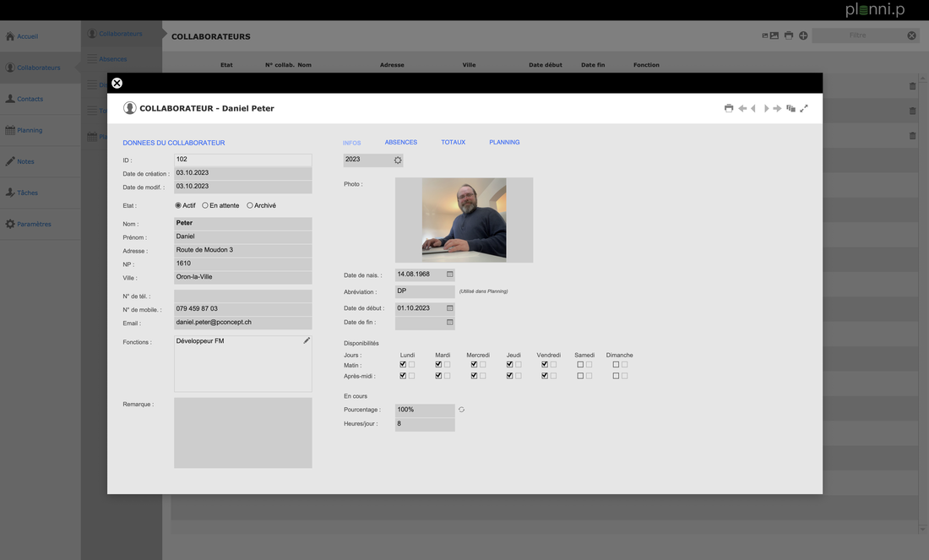Expand the dialog to full screen
Screen dimensions: 929x560
pos(804,108)
